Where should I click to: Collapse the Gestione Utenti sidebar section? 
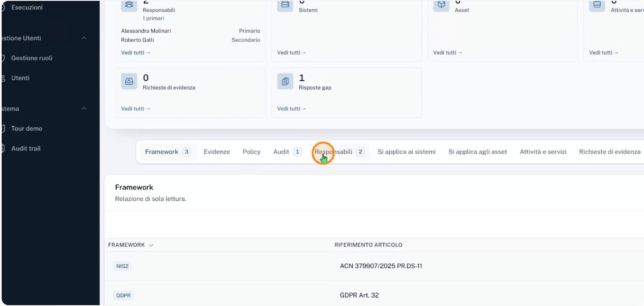coord(84,38)
